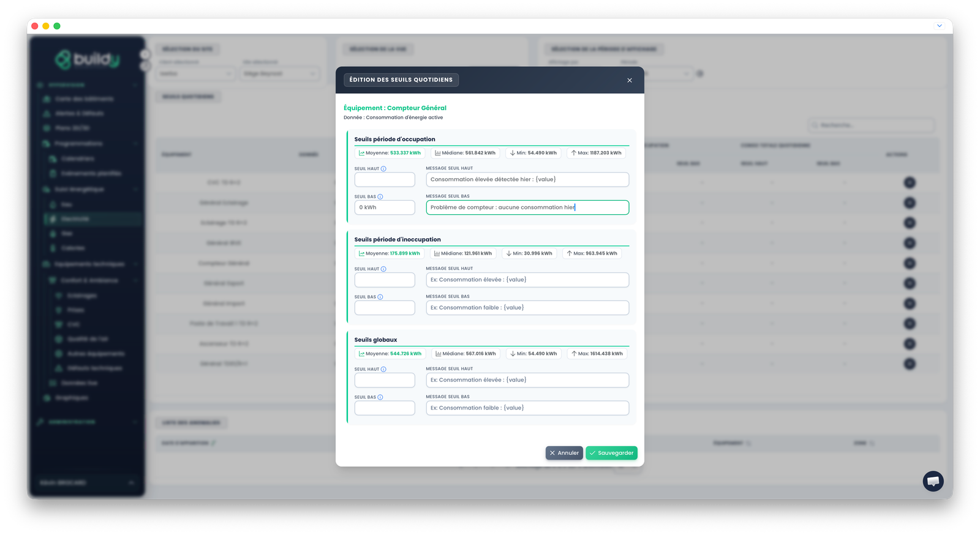The height and width of the screenshot is (535, 980).
Task: Click the occupation Min 54.490 kWh chip
Action: click(x=533, y=153)
